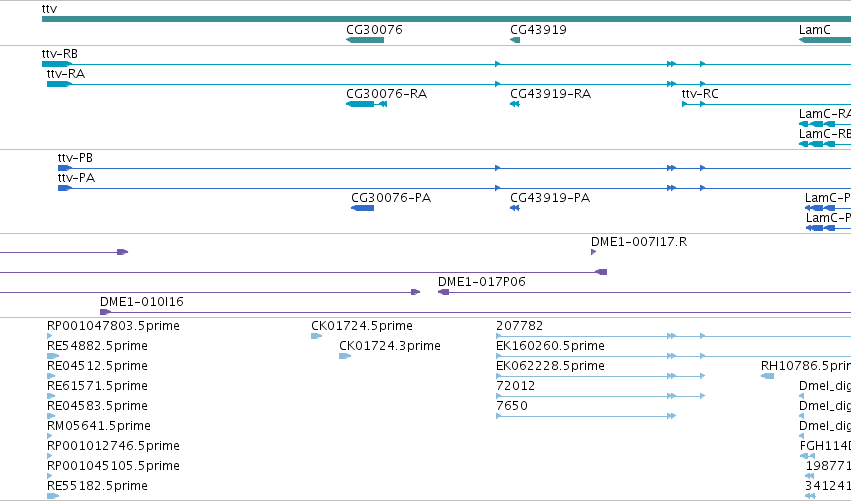Click the DME1-017P06 clone start glyph
This screenshot has width=851, height=501.
pyautogui.click(x=443, y=292)
